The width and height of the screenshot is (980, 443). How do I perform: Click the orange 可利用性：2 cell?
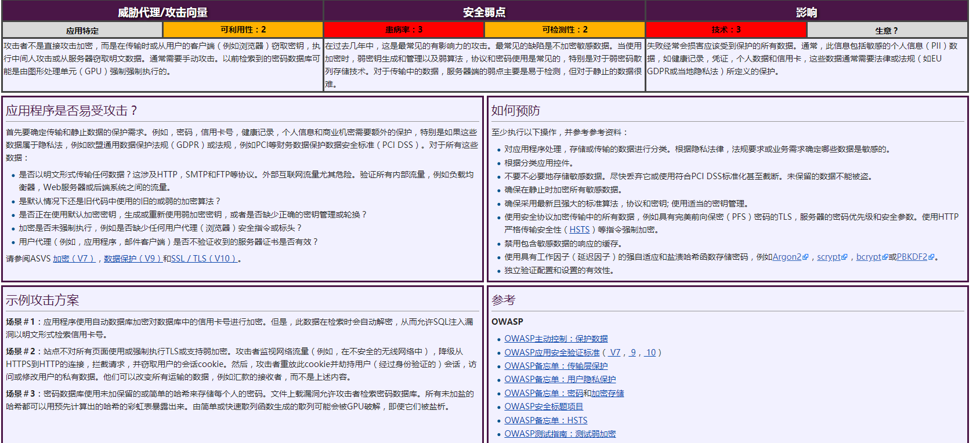click(243, 30)
